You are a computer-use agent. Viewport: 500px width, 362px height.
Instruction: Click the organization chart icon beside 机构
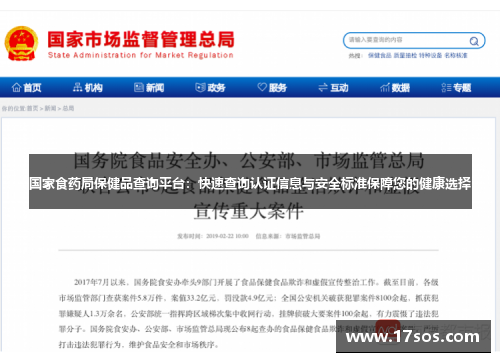(x=77, y=87)
